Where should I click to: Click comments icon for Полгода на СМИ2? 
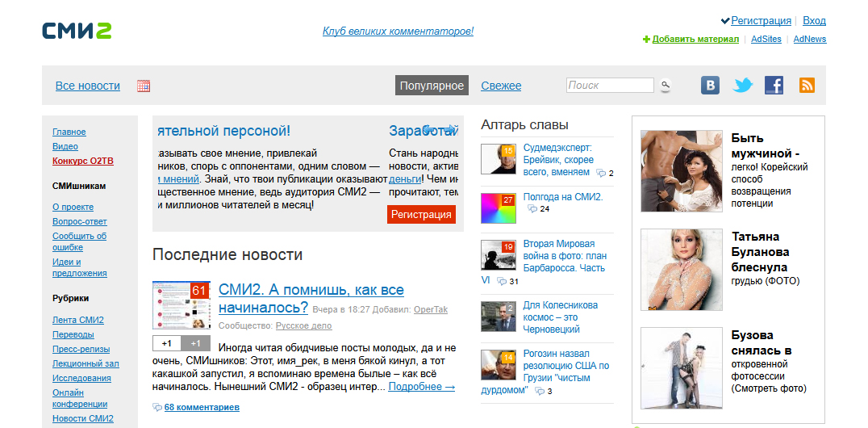click(532, 209)
